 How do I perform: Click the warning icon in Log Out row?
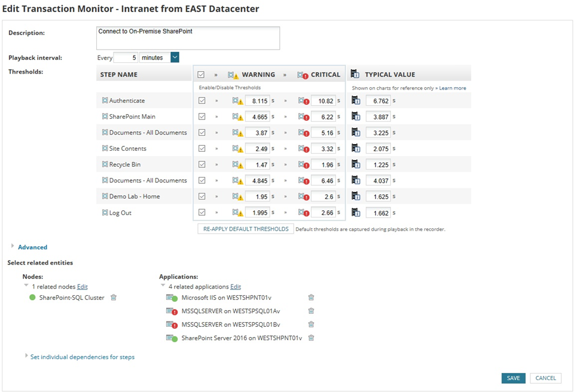[237, 213]
